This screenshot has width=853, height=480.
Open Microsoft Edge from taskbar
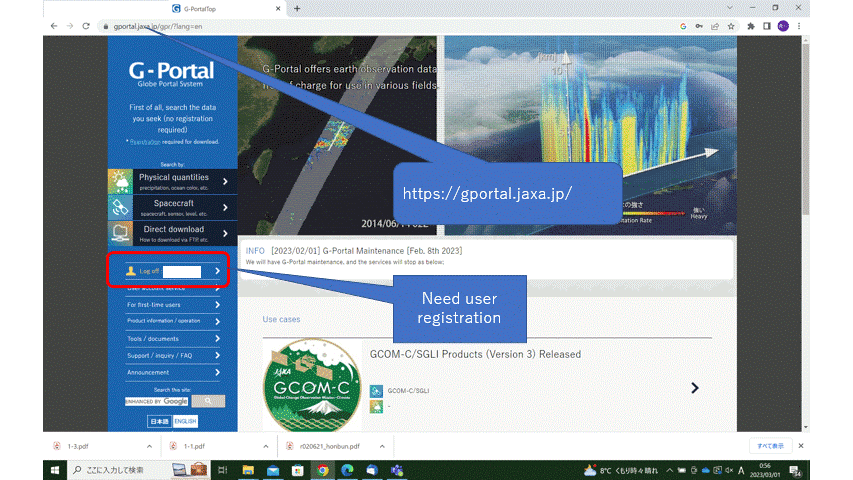click(x=347, y=470)
